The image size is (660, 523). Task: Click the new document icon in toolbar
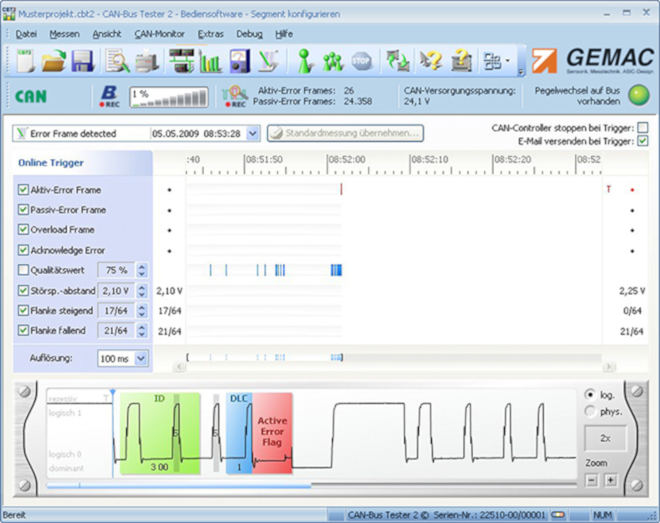tap(25, 61)
